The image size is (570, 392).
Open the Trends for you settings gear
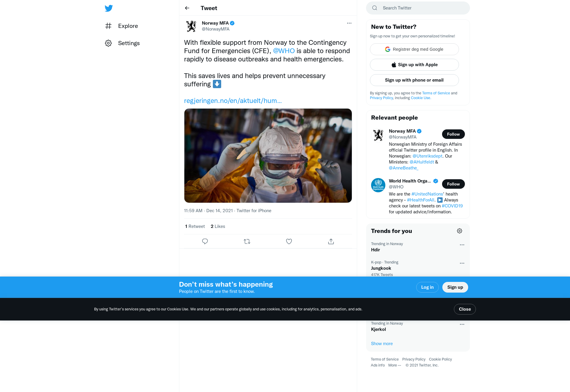460,231
